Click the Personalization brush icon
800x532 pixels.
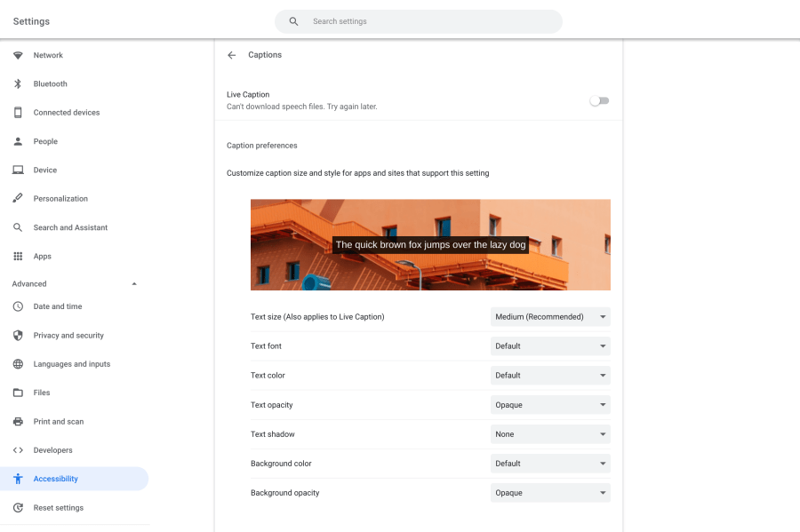[x=18, y=199]
